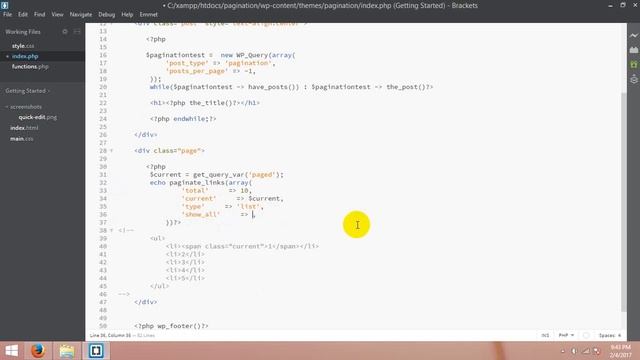Click the Action Center flag tray icon
This screenshot has width=640, height=360.
click(597, 351)
